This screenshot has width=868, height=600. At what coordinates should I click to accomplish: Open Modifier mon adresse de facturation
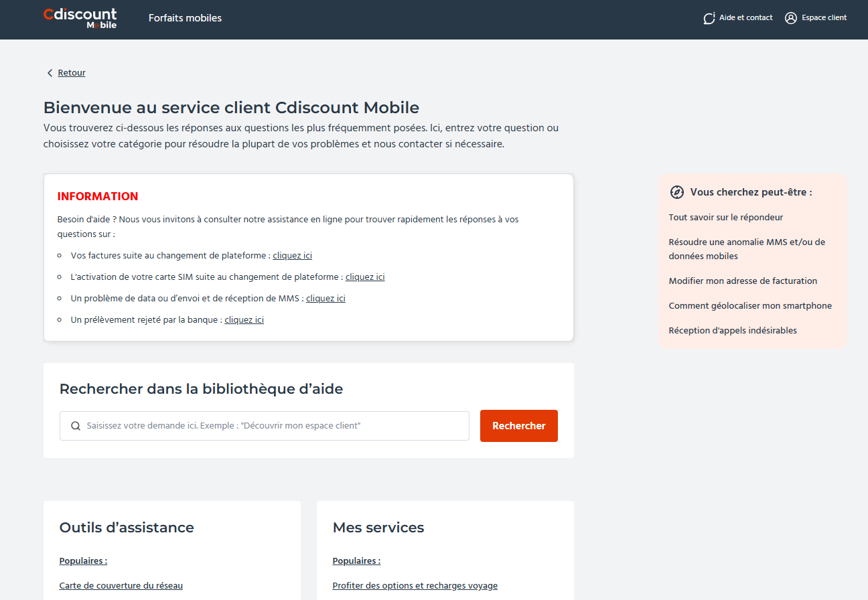click(x=743, y=281)
